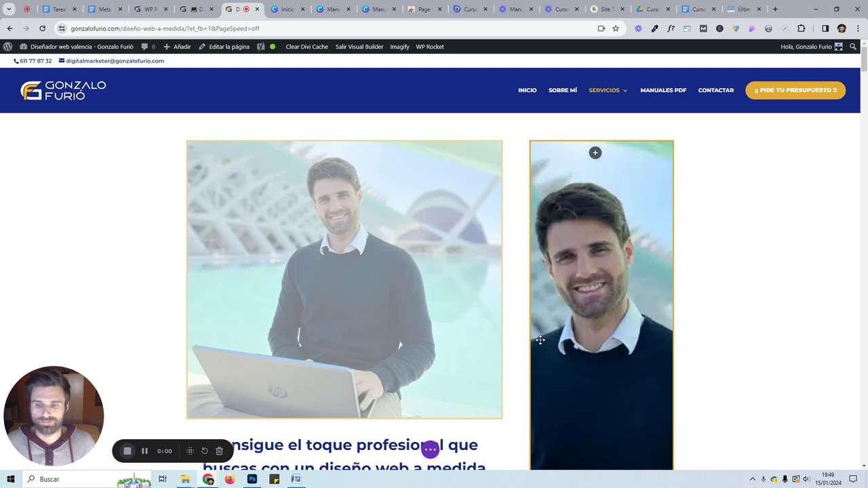Screen dimensions: 868x488
Task: Open the notification center
Action: pyautogui.click(x=853, y=479)
